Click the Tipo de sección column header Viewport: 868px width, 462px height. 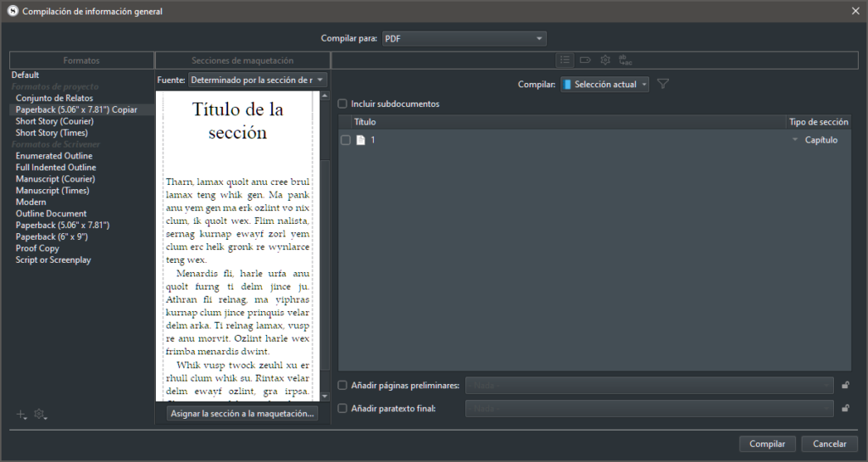click(x=818, y=122)
